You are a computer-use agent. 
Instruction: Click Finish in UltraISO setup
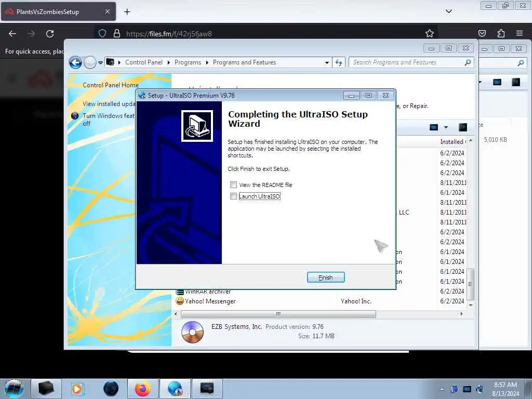[x=326, y=277]
